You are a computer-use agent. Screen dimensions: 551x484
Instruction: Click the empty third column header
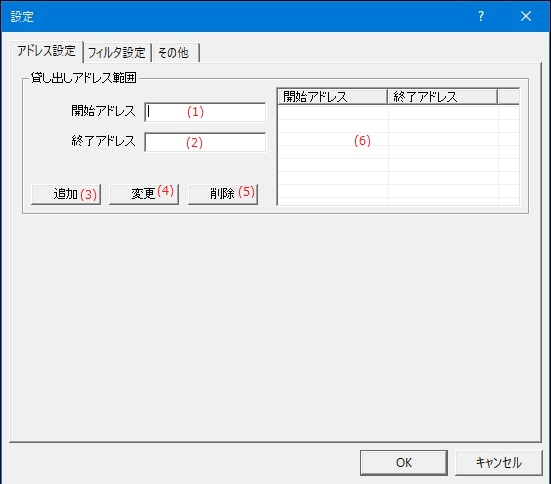508,96
